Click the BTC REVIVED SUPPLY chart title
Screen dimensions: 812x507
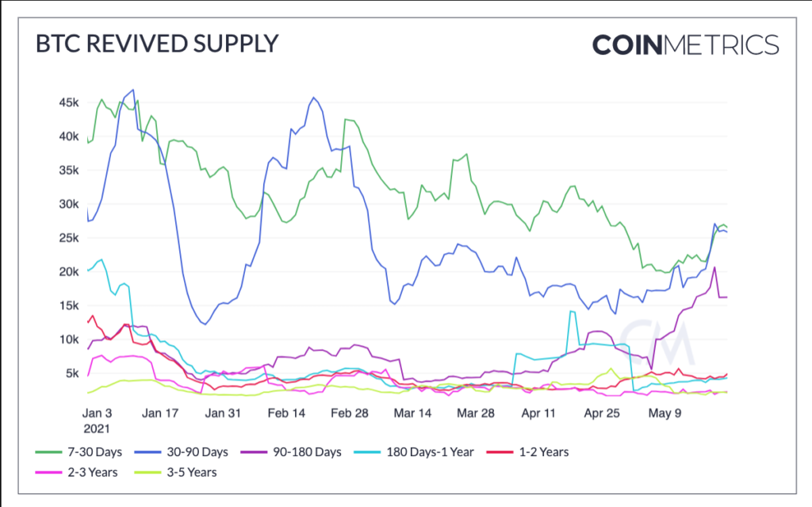point(157,44)
